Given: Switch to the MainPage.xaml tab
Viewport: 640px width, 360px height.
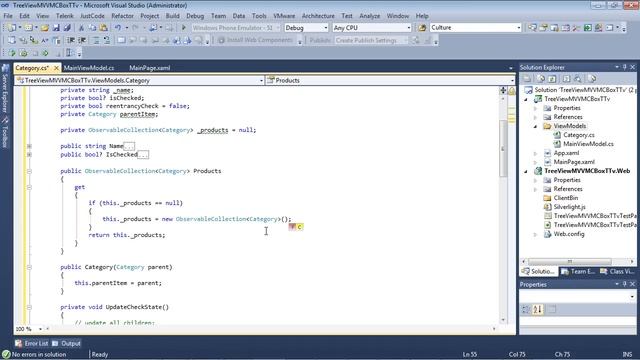Looking at the screenshot, I should (x=149, y=68).
